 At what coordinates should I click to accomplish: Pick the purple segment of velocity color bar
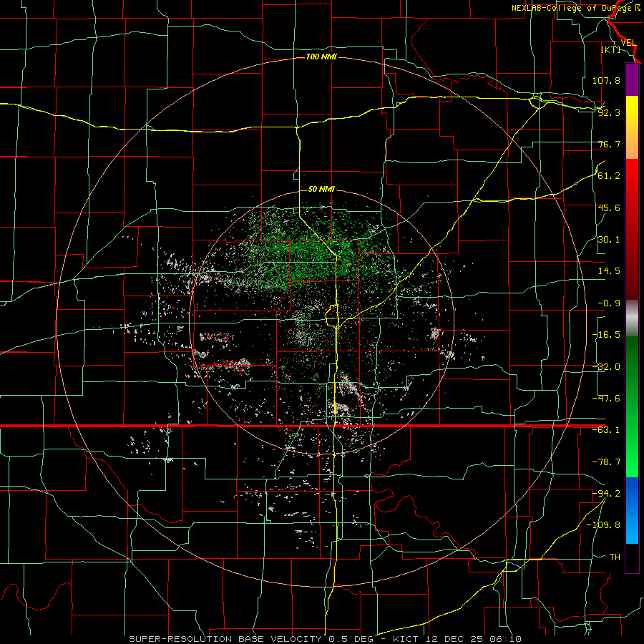632,79
